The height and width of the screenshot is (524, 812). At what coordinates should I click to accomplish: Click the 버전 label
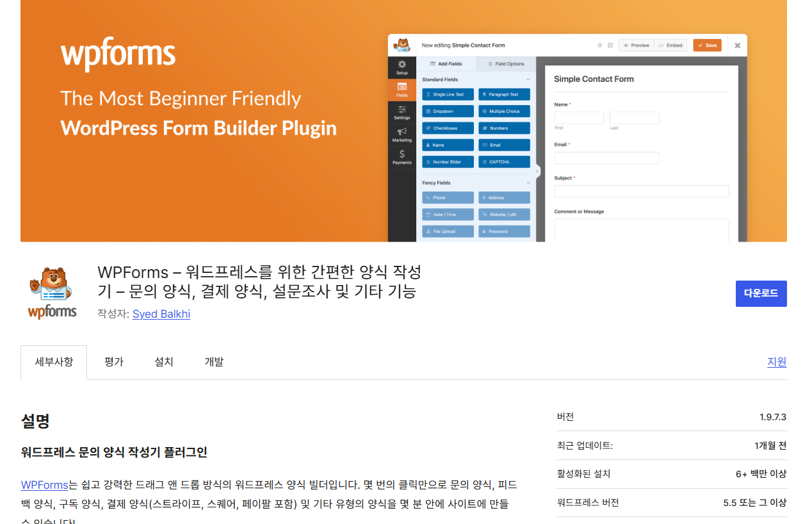[x=565, y=417]
